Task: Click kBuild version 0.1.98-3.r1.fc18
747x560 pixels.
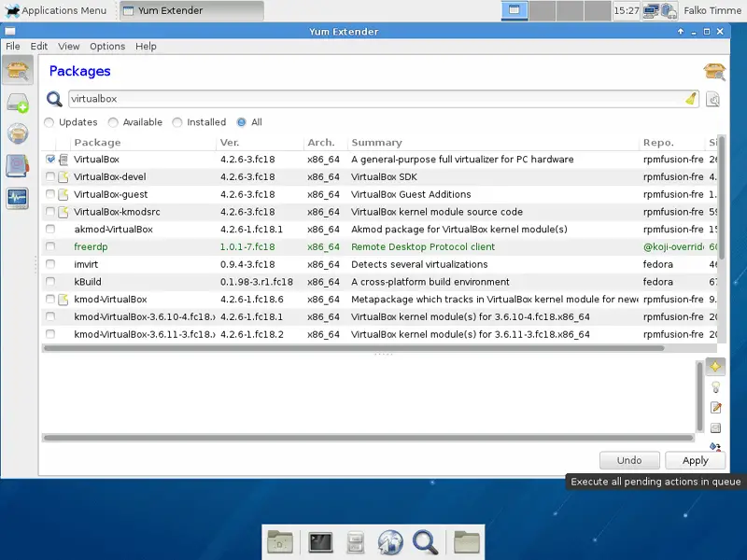Action: coord(256,282)
